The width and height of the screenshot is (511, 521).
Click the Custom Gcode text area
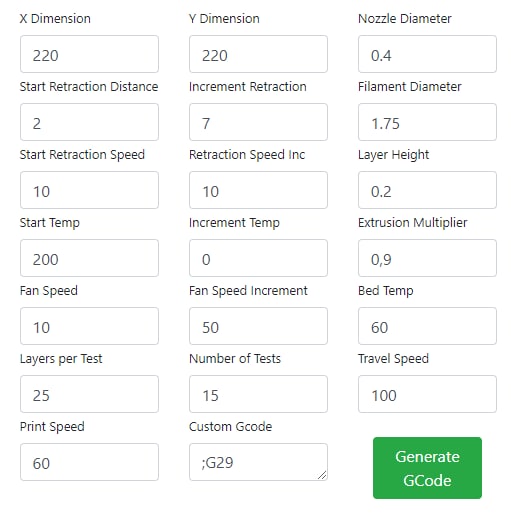(258, 462)
